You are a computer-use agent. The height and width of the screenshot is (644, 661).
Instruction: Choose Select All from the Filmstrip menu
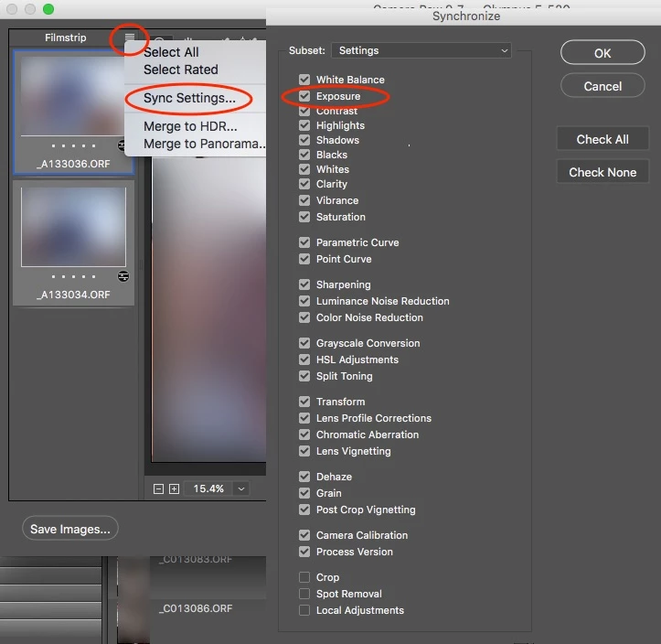coord(171,52)
